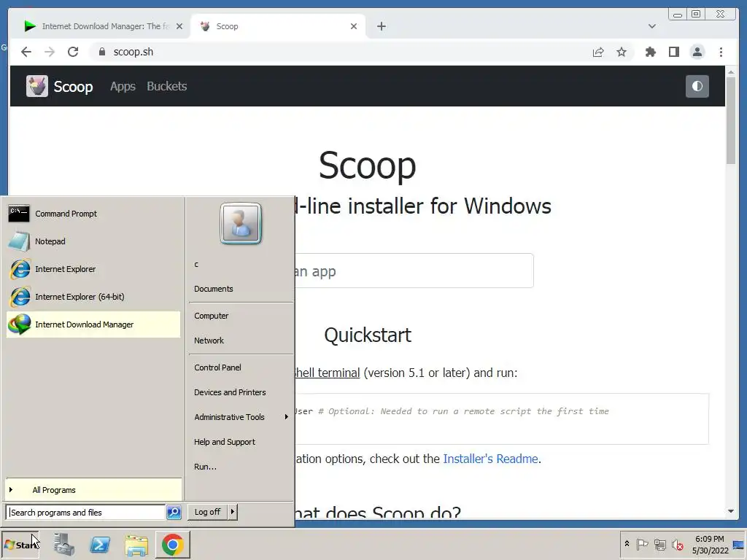The width and height of the screenshot is (747, 560).
Task: Click the 'hell terminal' PowerShell link
Action: [328, 373]
